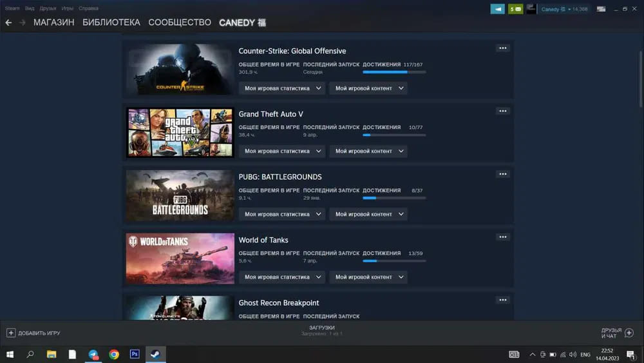Viewport: 644px width, 363px height.
Task: Open options menu for Counter-Strike: Global Offensive
Action: (x=503, y=48)
